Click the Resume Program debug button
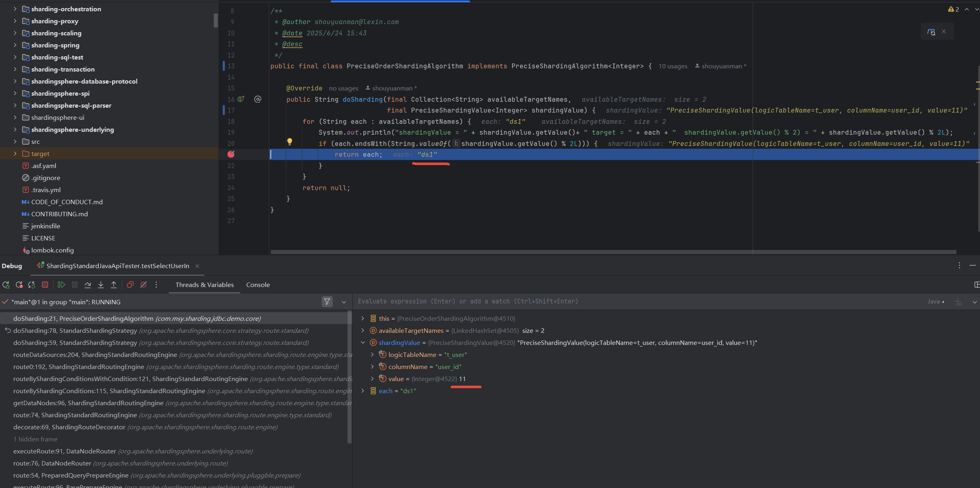The width and height of the screenshot is (980, 488). pos(61,285)
